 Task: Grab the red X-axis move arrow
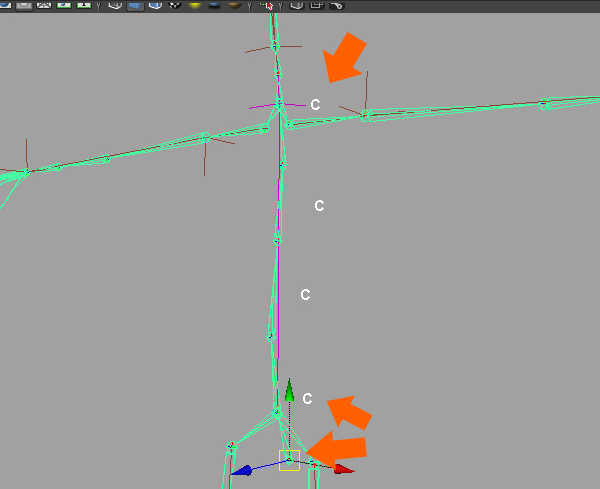(x=343, y=469)
